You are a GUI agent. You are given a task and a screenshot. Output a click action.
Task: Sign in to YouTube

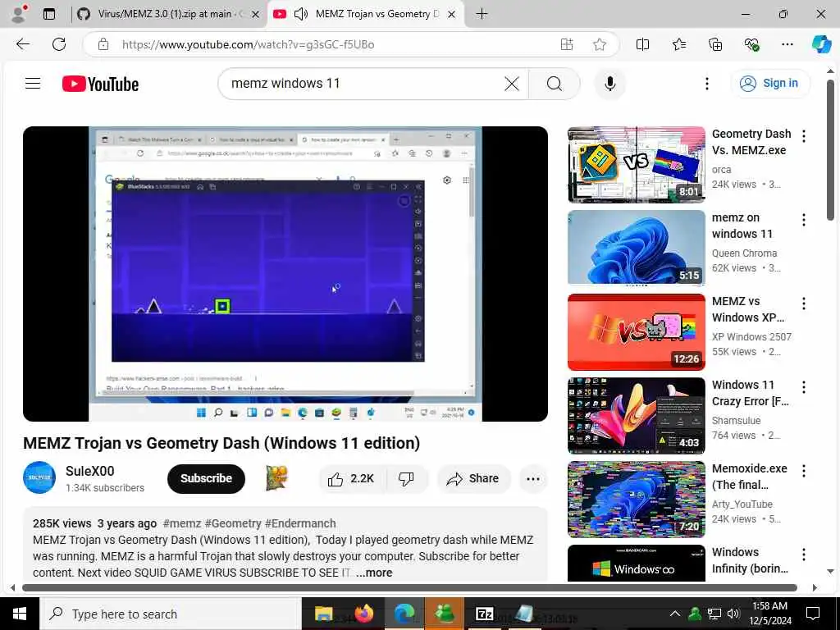coord(769,83)
